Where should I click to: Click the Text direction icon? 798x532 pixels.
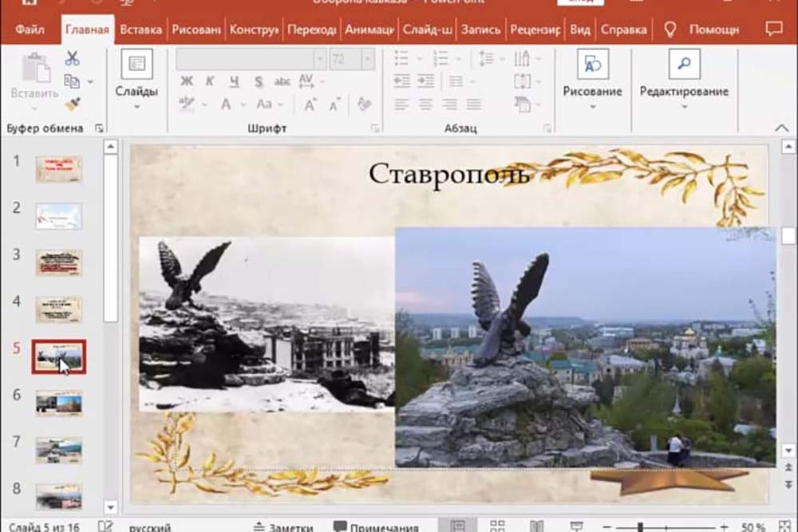coord(522,58)
